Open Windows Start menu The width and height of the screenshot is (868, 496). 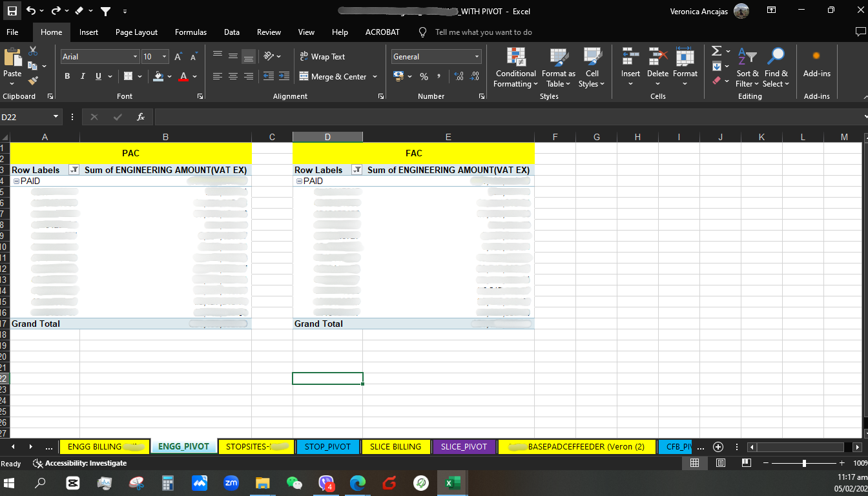(x=10, y=483)
